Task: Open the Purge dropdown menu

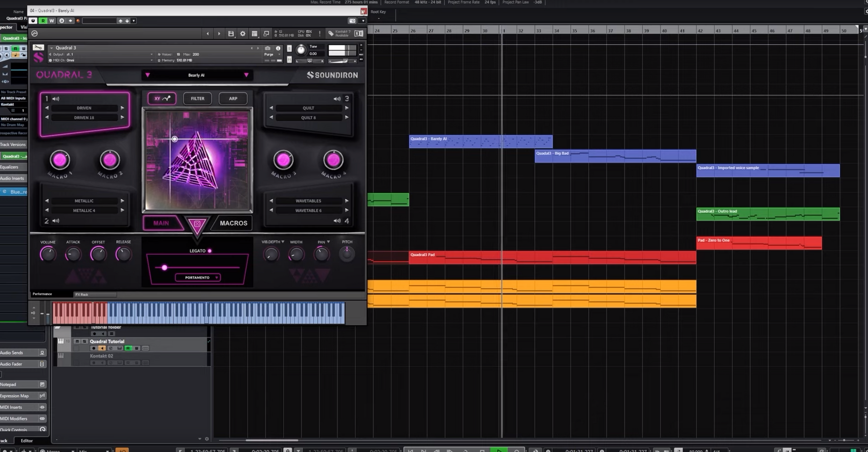Action: (x=272, y=54)
